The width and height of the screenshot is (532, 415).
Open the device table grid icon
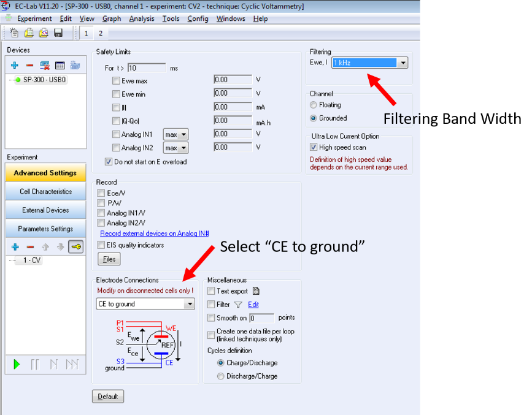(60, 65)
